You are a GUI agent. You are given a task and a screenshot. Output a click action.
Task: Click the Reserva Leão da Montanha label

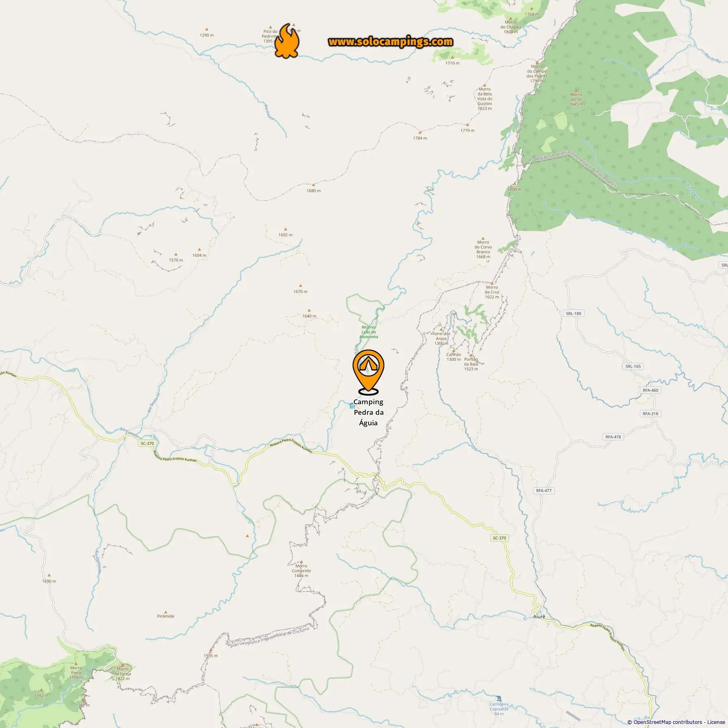pos(369,332)
